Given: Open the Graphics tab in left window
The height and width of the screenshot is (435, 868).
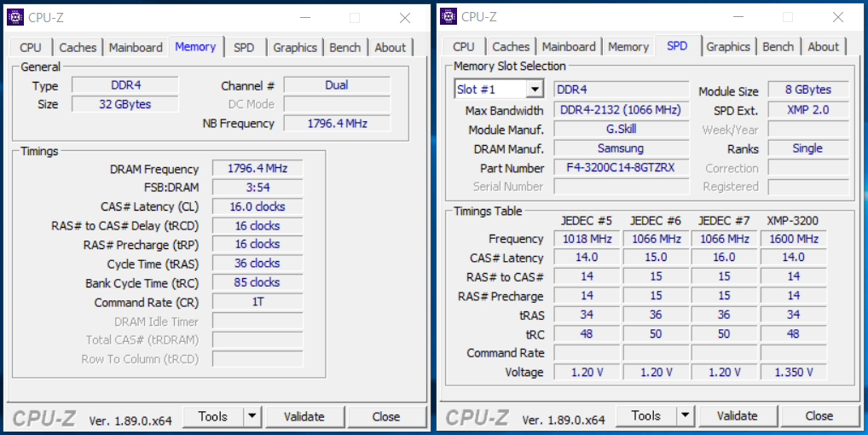Looking at the screenshot, I should pyautogui.click(x=294, y=48).
